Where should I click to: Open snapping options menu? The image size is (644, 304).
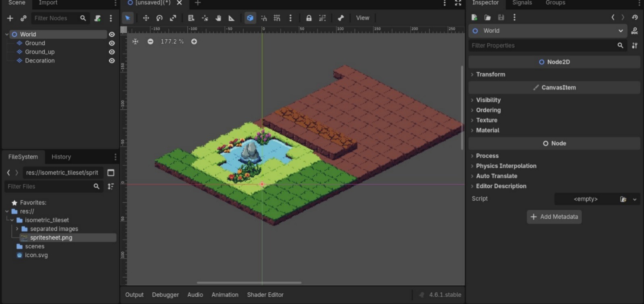pyautogui.click(x=290, y=18)
